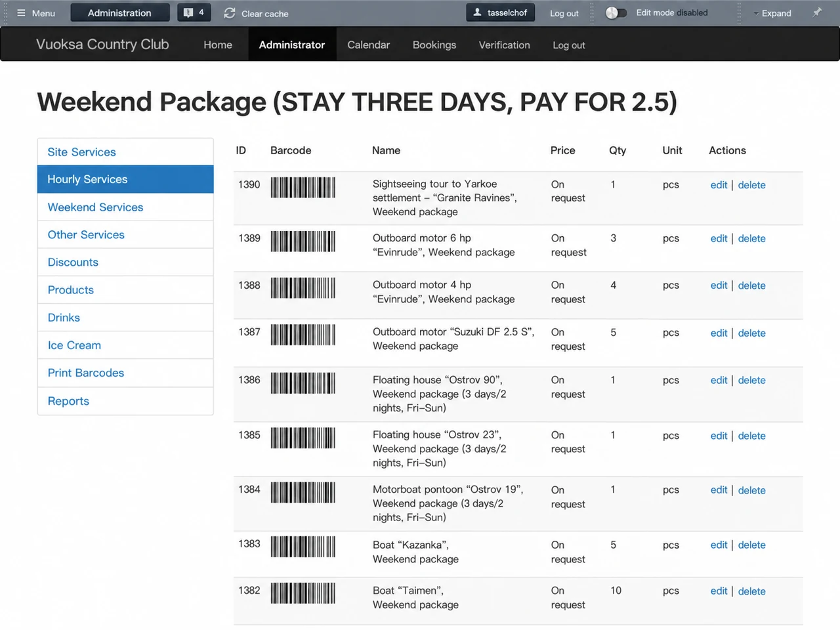This screenshot has height=630, width=840.
Task: Edit the Boat Kazanka row
Action: pyautogui.click(x=719, y=545)
